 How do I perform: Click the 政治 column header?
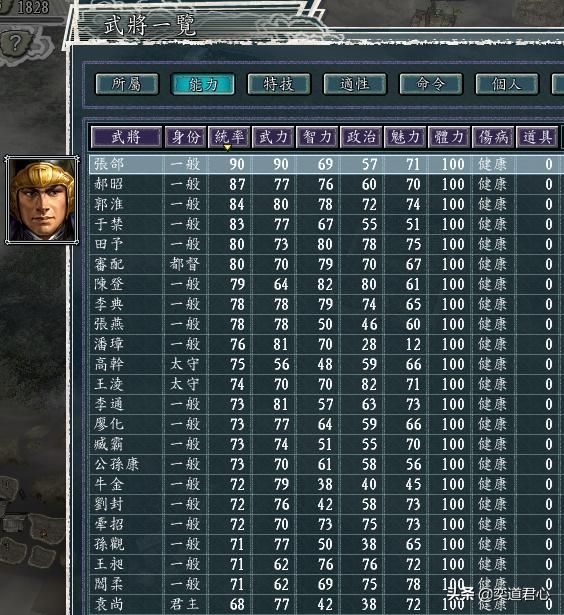361,137
